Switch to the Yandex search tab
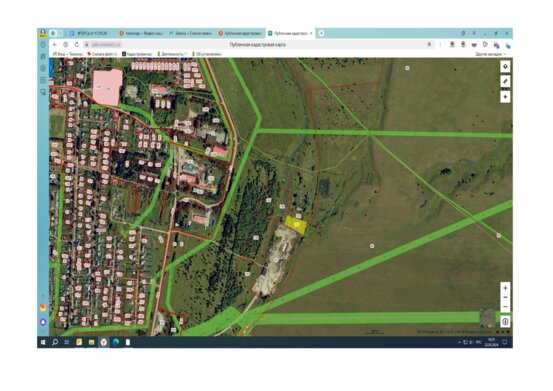553x391 pixels. [x=141, y=33]
